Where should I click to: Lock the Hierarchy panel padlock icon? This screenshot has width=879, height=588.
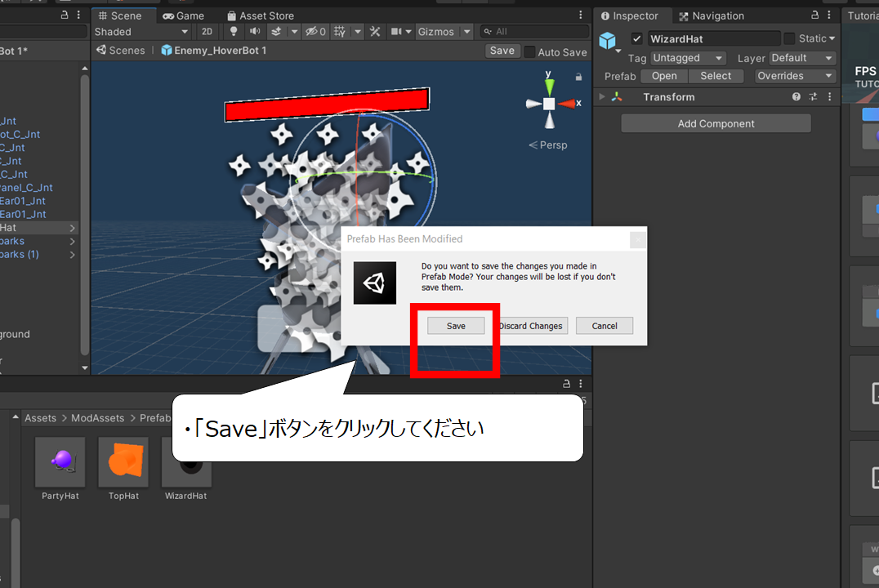[65, 16]
